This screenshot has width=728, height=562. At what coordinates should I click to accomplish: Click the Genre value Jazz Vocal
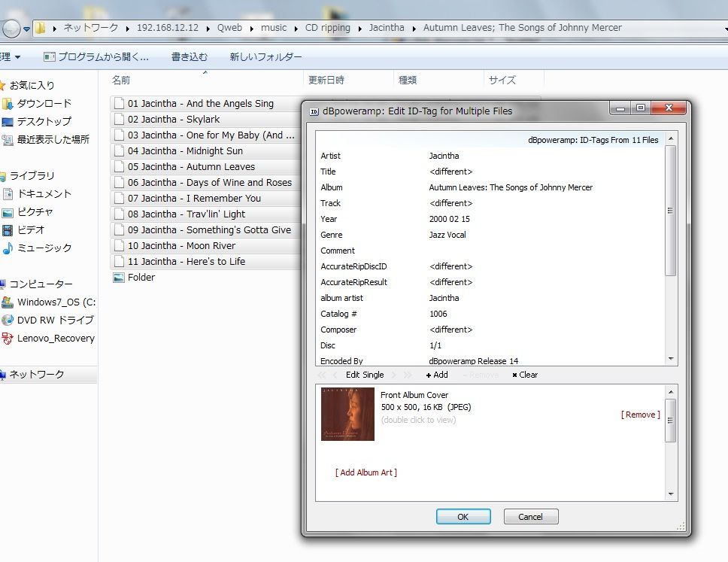[x=447, y=235]
